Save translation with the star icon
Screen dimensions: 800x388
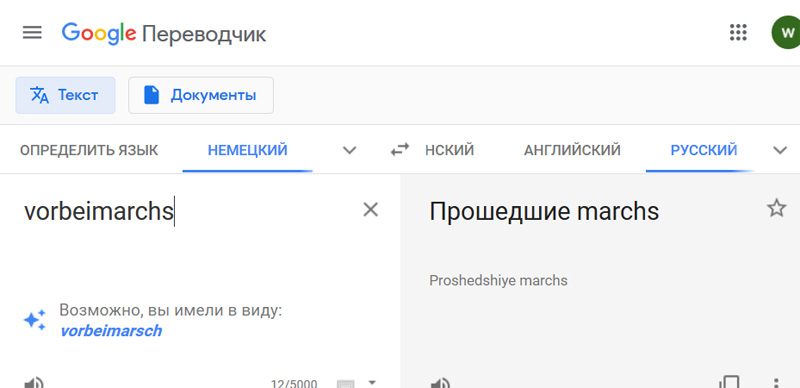(x=777, y=208)
